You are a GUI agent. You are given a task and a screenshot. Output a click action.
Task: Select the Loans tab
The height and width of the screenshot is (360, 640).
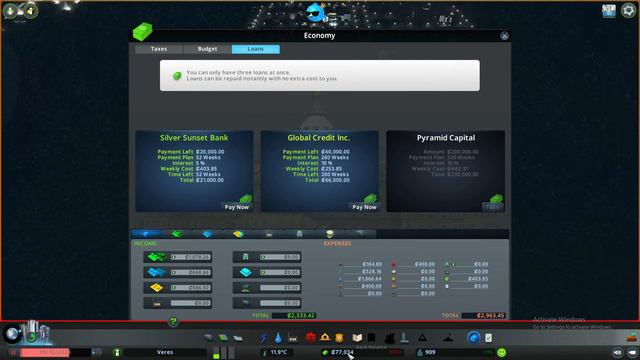click(256, 49)
